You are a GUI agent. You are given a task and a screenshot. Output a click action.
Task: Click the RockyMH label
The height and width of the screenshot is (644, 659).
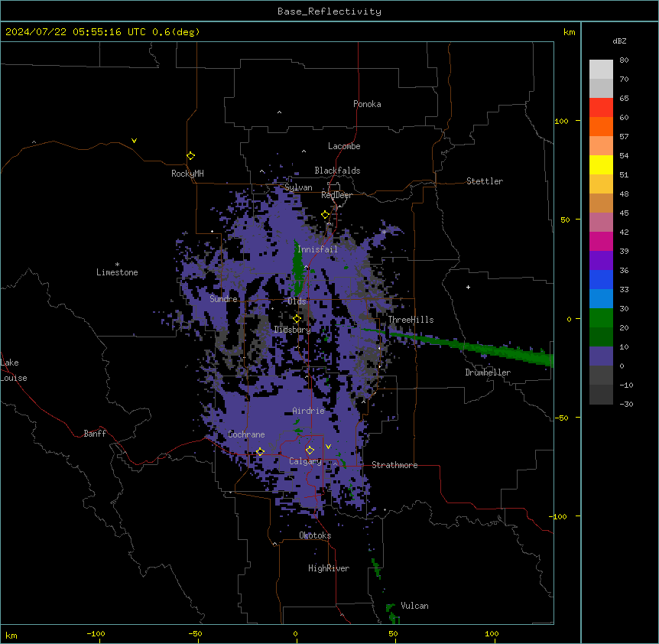[187, 173]
